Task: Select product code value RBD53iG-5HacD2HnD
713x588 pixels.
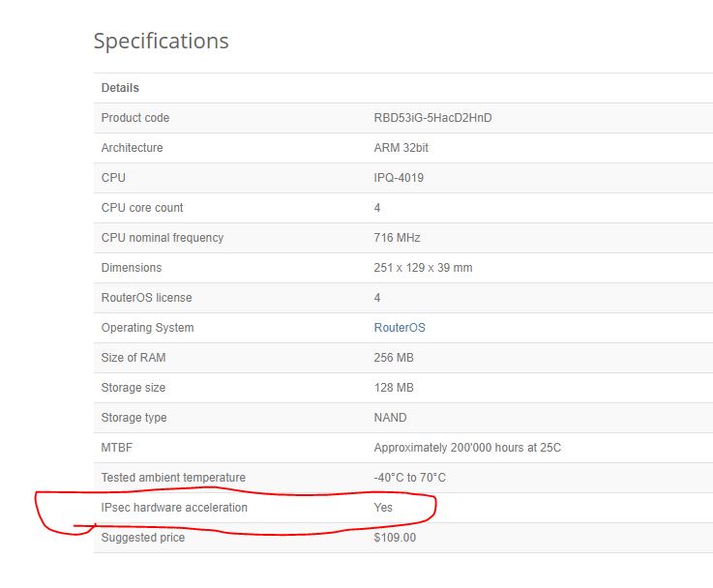Action: pos(432,118)
